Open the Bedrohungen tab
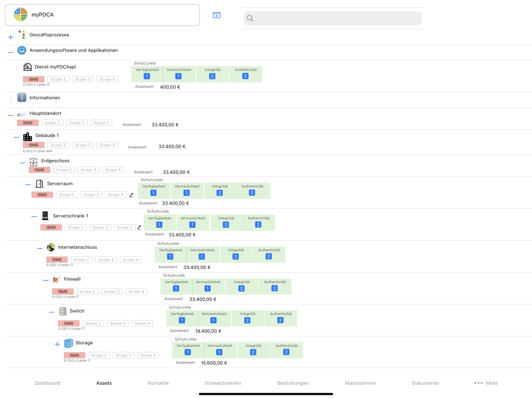Screen dimensions: 532x398 tap(293, 383)
